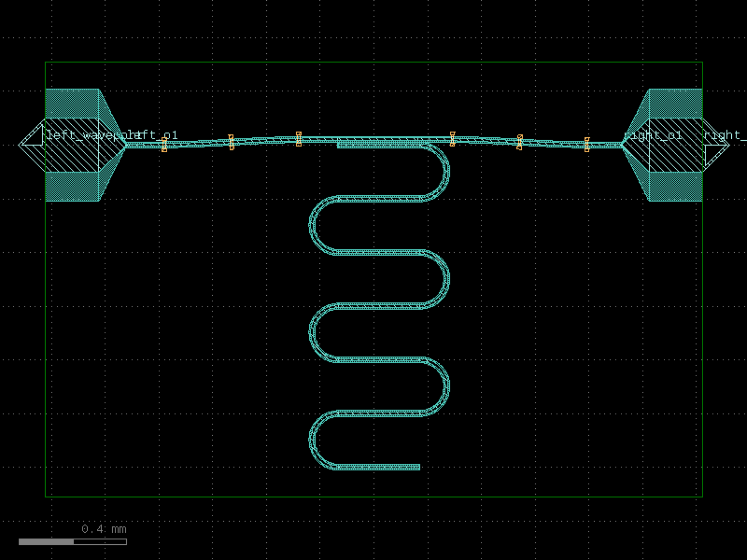
Task: Click the green bounding box bottom edge
Action: pos(373,497)
